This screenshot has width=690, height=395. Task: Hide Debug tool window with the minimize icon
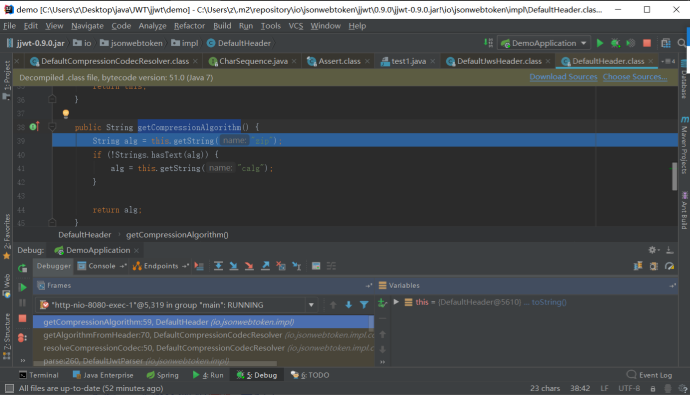click(669, 250)
